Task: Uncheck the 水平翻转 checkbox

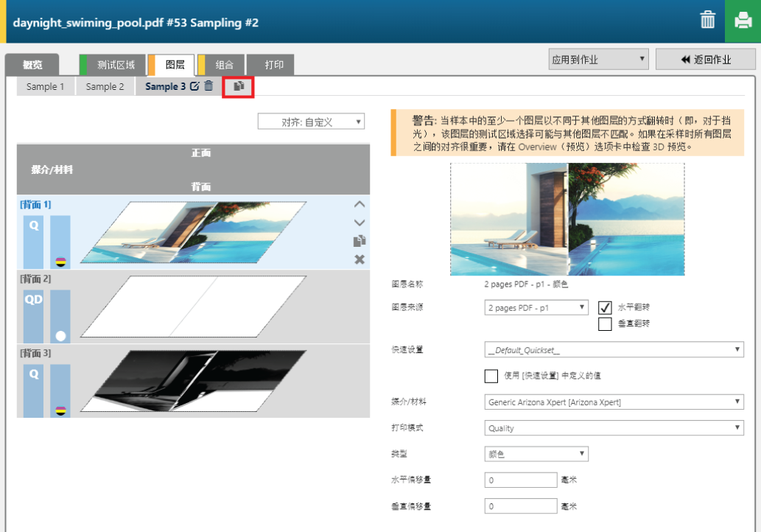Action: (605, 307)
